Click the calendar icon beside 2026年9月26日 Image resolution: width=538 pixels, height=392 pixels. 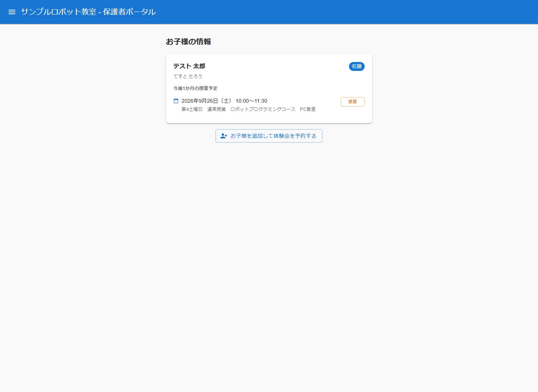click(x=176, y=101)
